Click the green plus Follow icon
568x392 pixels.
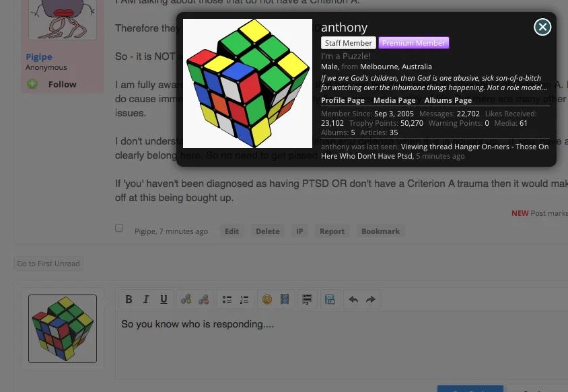32,83
